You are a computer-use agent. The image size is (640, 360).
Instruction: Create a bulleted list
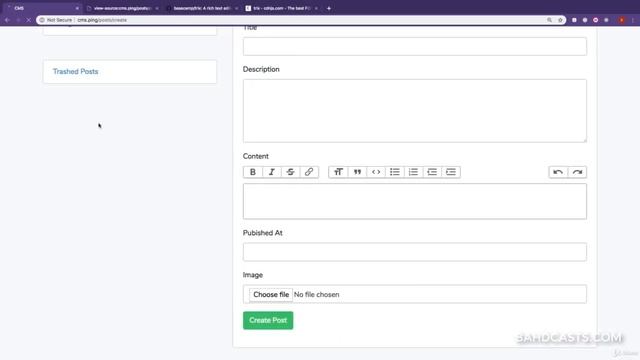395,172
